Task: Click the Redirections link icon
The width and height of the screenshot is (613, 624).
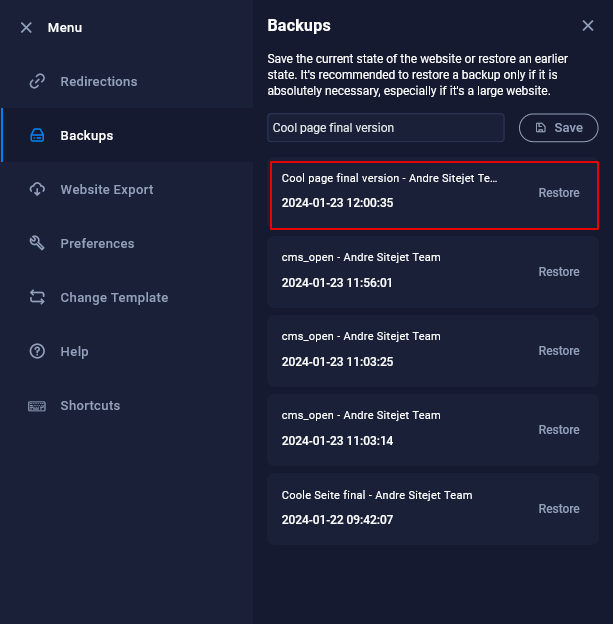Action: pyautogui.click(x=38, y=82)
